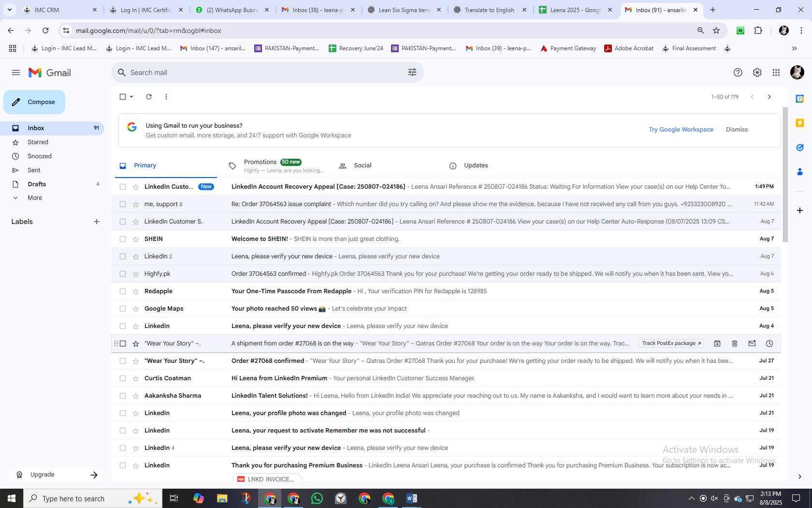
Task: Click Get add-ons plus icon in side panel
Action: [x=800, y=210]
